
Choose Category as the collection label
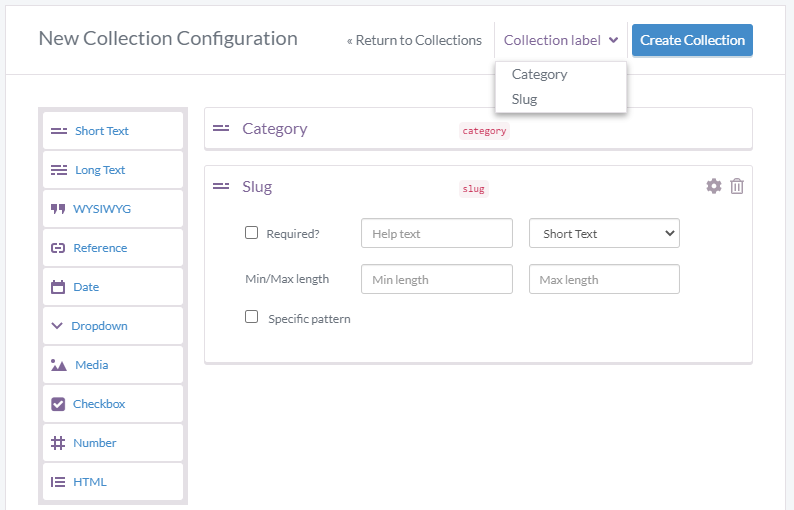click(x=539, y=75)
